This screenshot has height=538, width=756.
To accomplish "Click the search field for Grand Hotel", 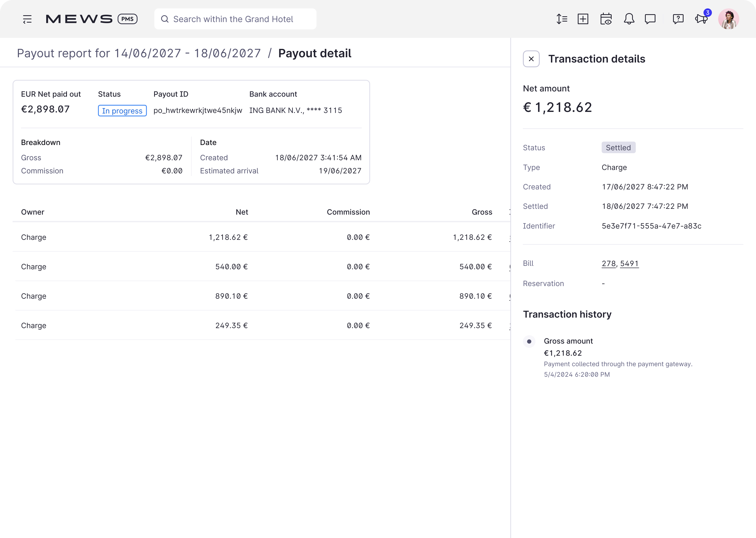I will pos(235,19).
